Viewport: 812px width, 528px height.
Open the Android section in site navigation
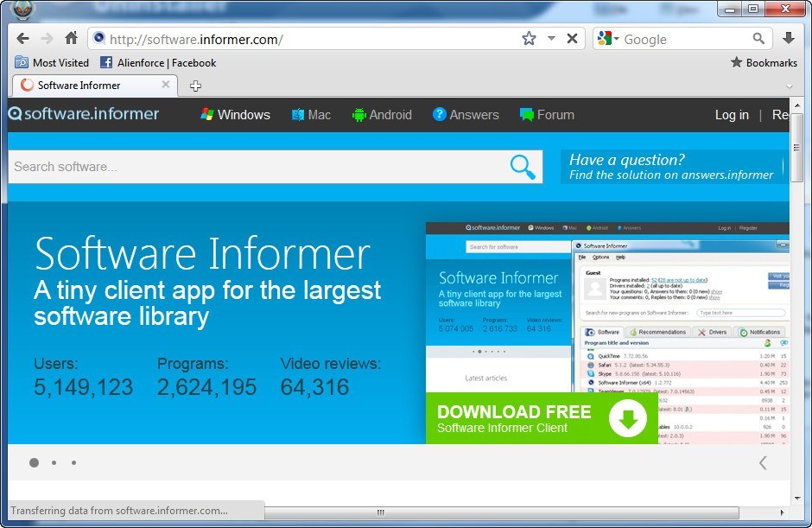pos(382,115)
